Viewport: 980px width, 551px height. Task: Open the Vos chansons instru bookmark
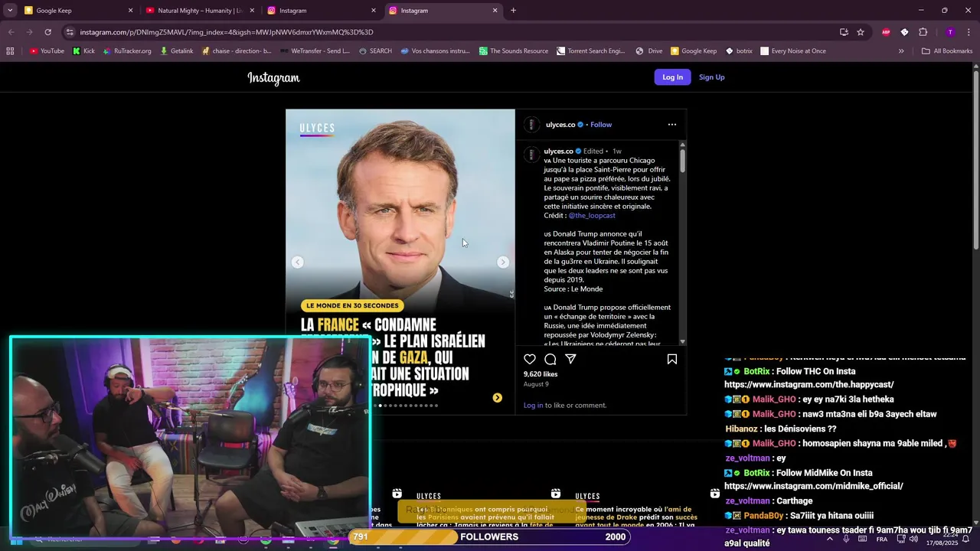(x=435, y=51)
